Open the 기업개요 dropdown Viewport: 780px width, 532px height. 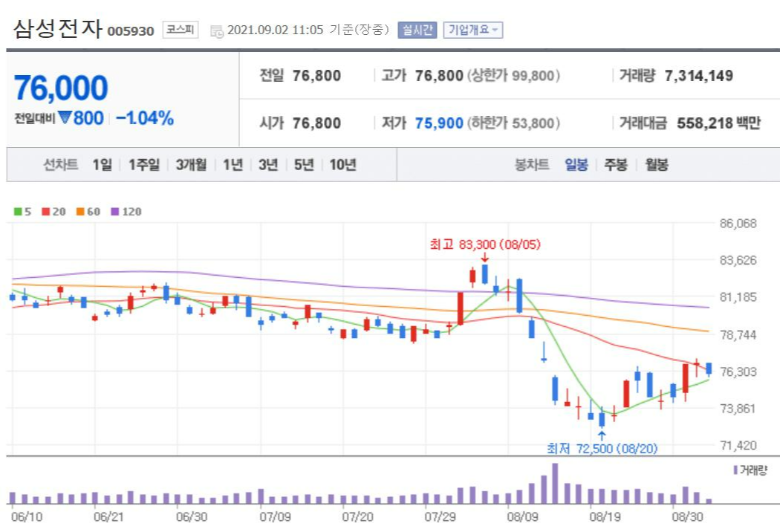pos(472,30)
